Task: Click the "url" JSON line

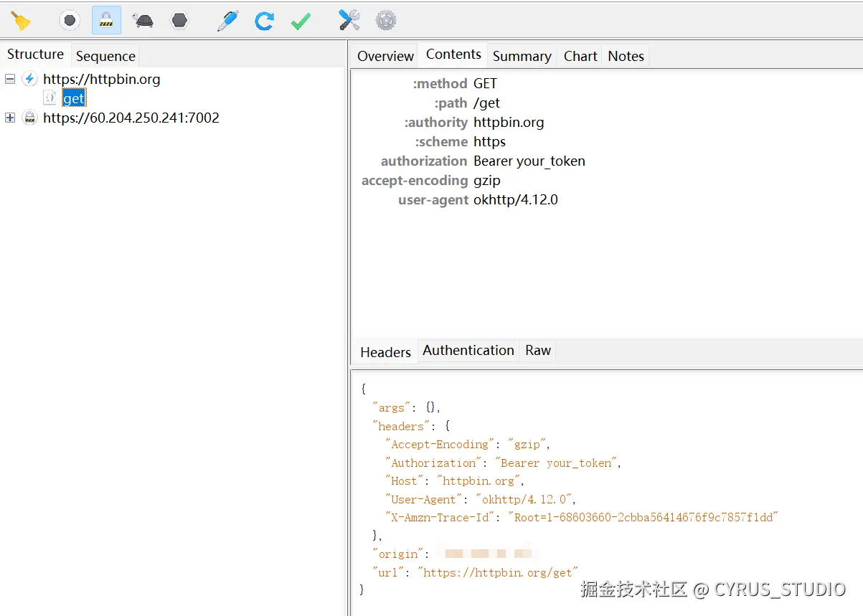Action: (475, 572)
